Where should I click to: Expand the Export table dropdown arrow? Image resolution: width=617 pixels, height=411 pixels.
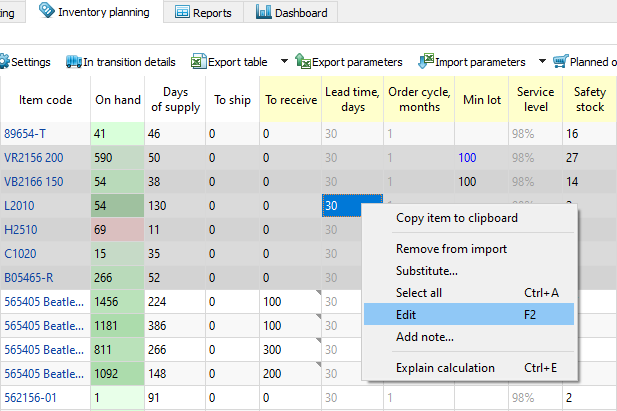pyautogui.click(x=284, y=62)
